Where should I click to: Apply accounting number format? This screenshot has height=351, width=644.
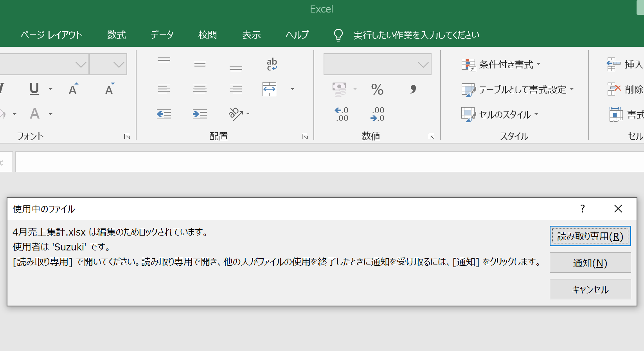pos(339,89)
